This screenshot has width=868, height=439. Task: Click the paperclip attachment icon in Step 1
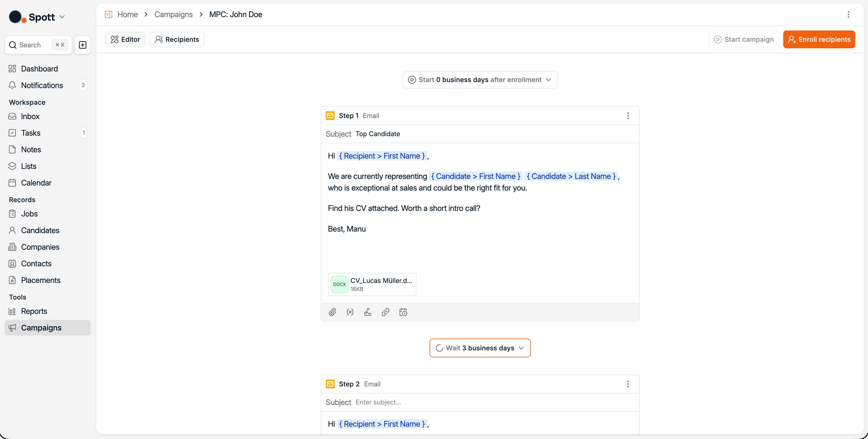[332, 312]
